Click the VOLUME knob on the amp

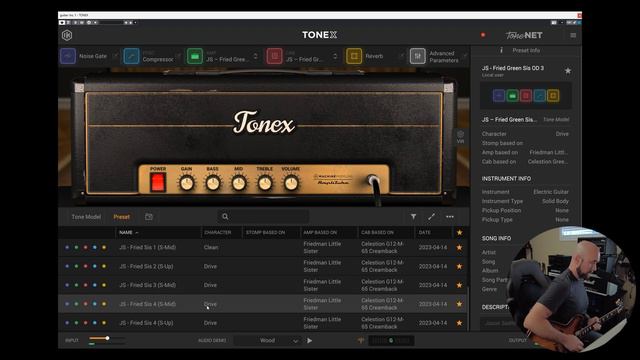pyautogui.click(x=291, y=183)
